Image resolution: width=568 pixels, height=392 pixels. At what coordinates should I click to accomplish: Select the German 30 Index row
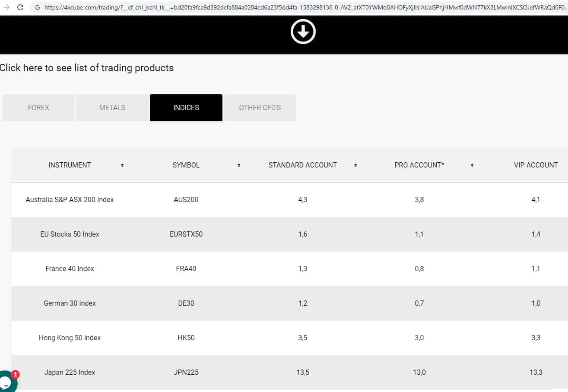point(70,303)
